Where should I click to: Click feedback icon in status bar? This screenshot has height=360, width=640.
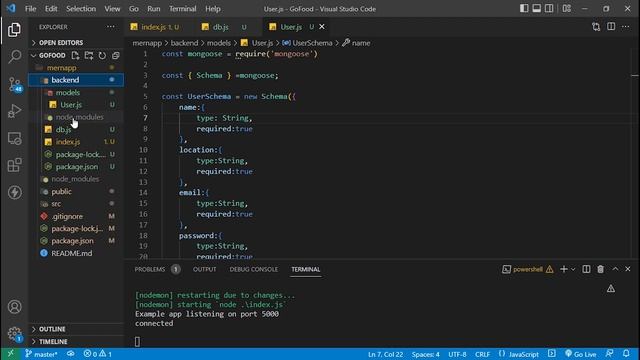[x=609, y=354]
